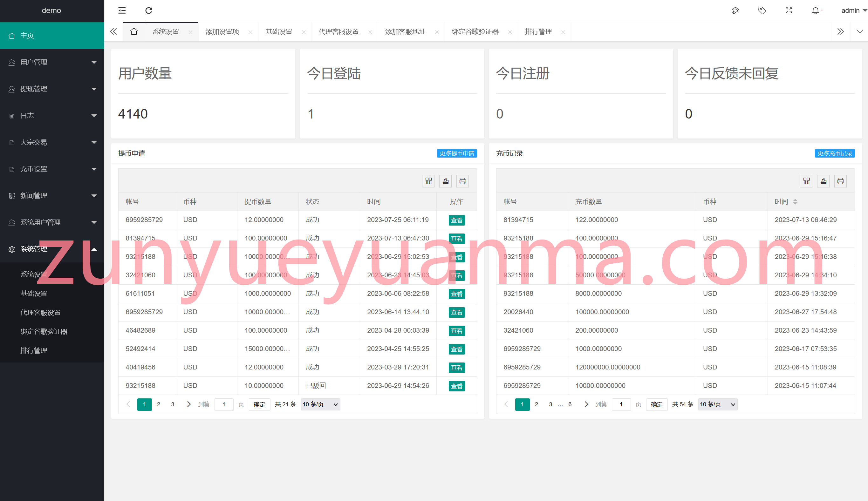868x501 pixels.
Task: Enter fullscreen via the expand icon
Action: [x=789, y=11]
